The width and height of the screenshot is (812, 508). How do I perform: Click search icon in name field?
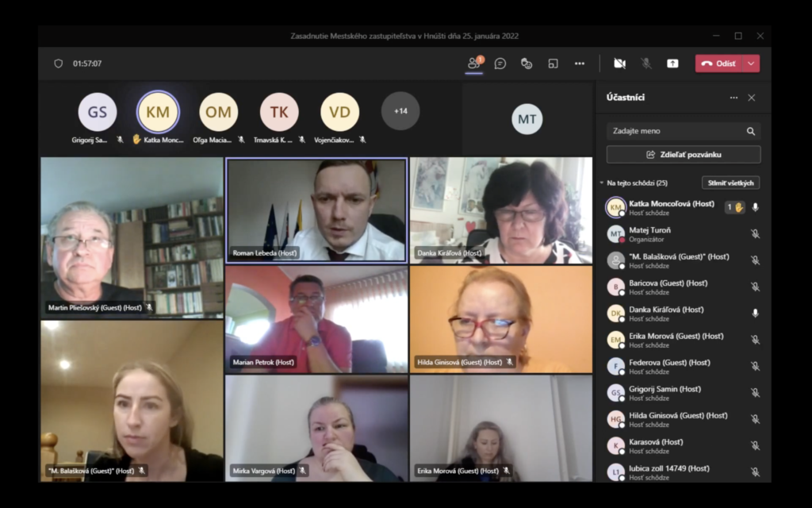pos(750,131)
